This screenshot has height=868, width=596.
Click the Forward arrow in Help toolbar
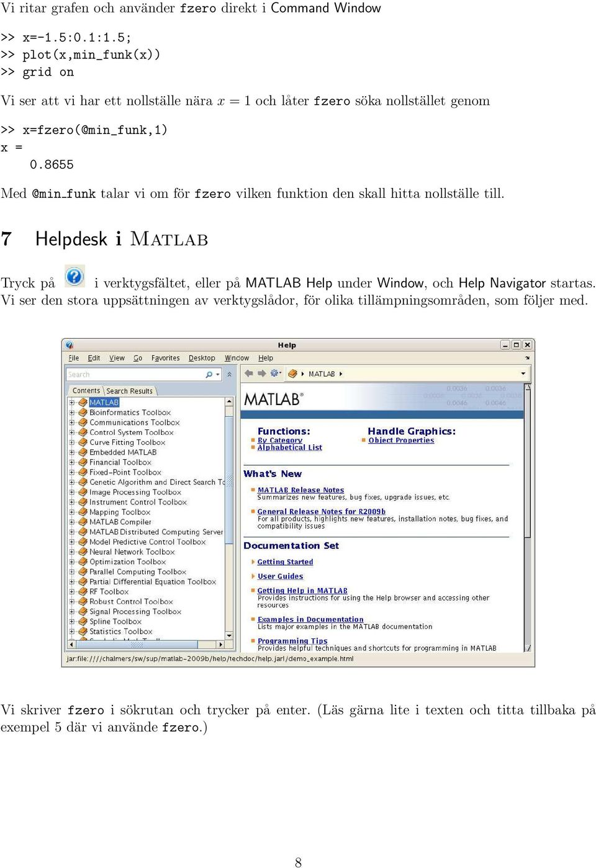[261, 374]
